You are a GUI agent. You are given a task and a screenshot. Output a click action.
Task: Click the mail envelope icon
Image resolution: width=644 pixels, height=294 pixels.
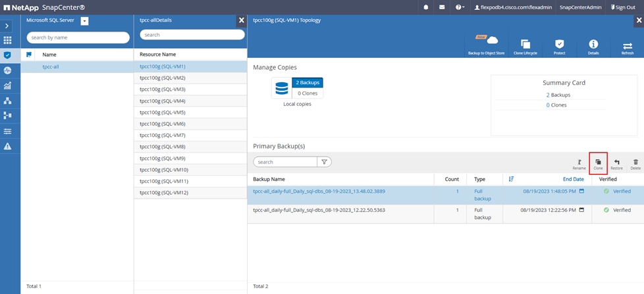pyautogui.click(x=442, y=7)
